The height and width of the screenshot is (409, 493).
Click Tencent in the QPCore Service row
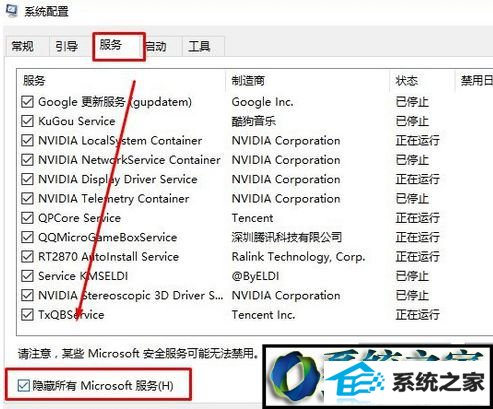tap(252, 218)
